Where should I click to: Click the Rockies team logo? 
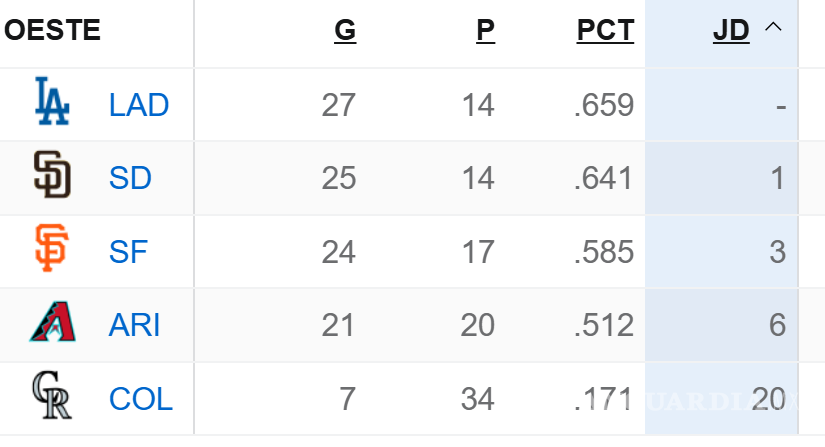[52, 397]
